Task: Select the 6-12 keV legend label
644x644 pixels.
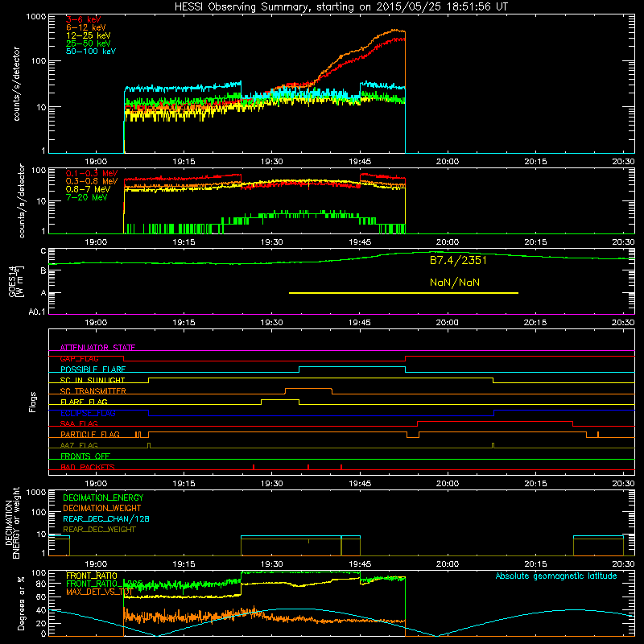Action: coord(86,27)
